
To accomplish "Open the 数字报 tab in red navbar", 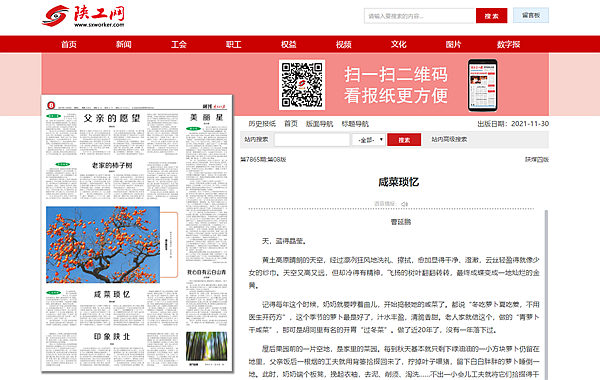I will coord(508,44).
